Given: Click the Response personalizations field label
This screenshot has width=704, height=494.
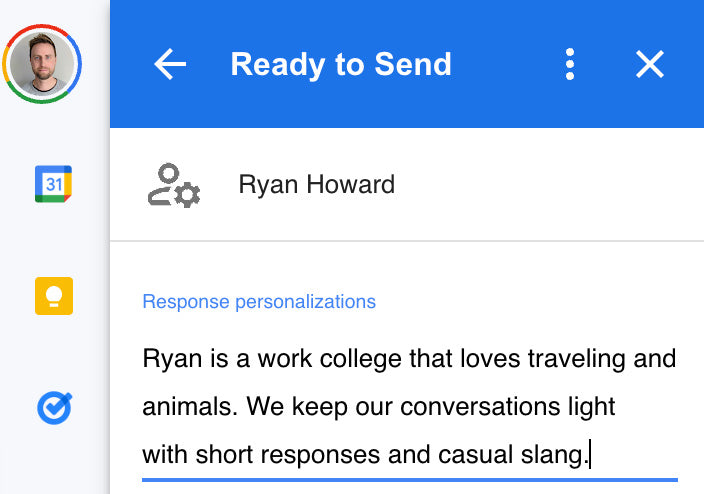Looking at the screenshot, I should pos(259,302).
